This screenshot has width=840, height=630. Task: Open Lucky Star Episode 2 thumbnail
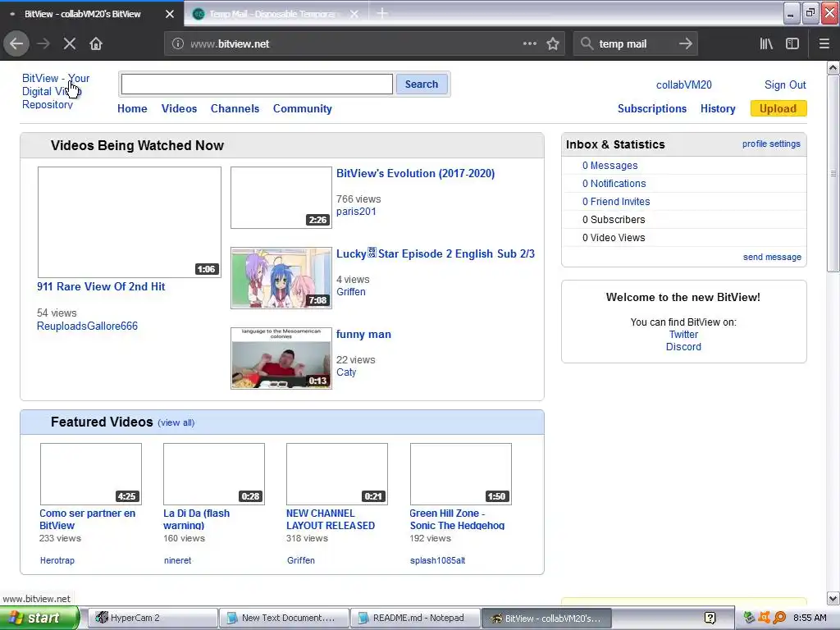click(x=281, y=278)
